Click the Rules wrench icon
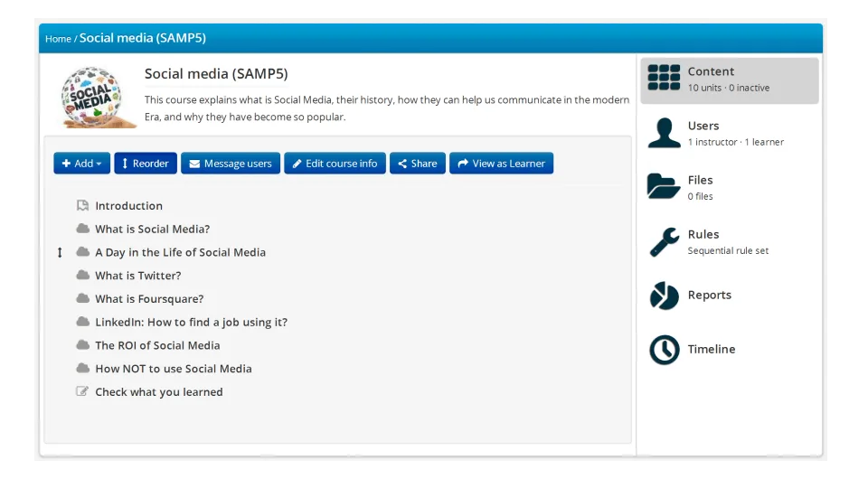Image resolution: width=868 pixels, height=479 pixels. click(x=664, y=241)
